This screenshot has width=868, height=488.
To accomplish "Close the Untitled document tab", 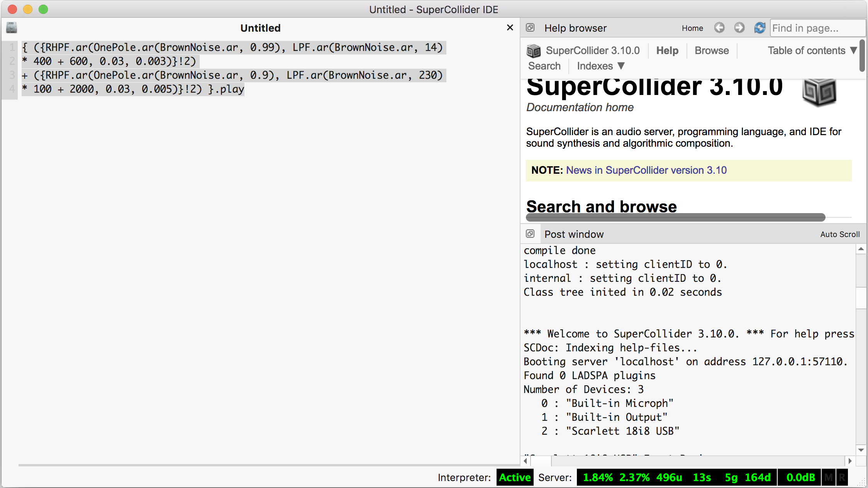I will tap(510, 28).
